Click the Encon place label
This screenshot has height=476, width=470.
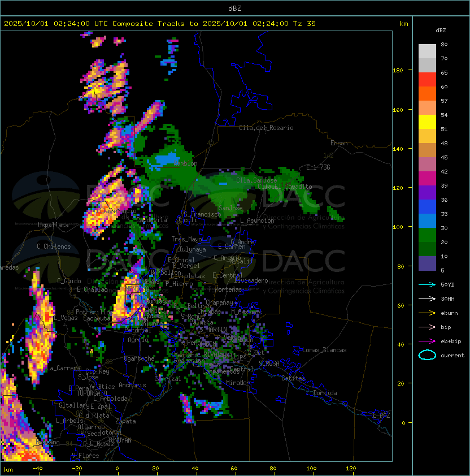tap(339, 143)
